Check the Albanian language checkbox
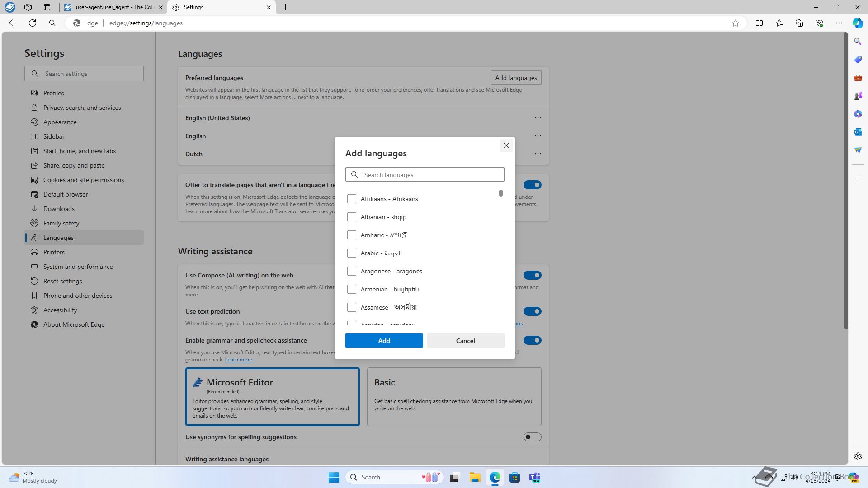This screenshot has height=488, width=868. [351, 217]
